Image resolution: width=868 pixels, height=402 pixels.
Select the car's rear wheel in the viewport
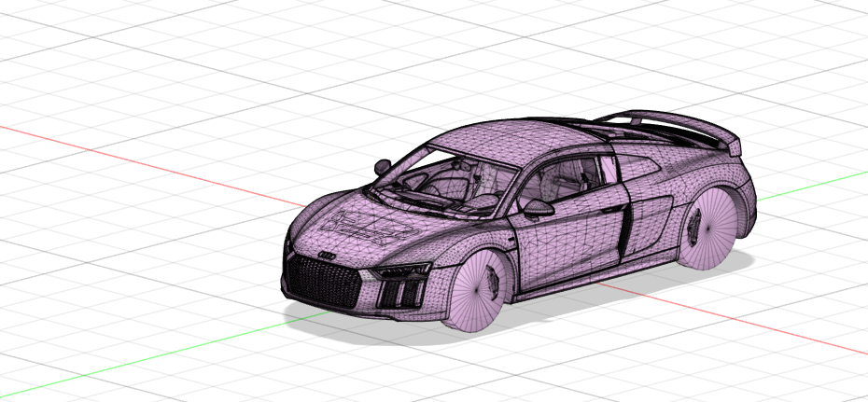point(707,228)
